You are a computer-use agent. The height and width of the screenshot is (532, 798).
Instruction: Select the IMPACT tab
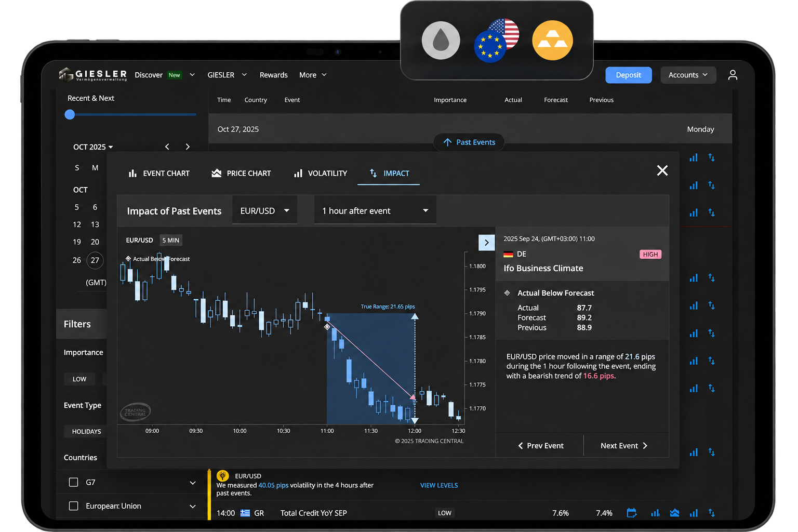point(389,174)
